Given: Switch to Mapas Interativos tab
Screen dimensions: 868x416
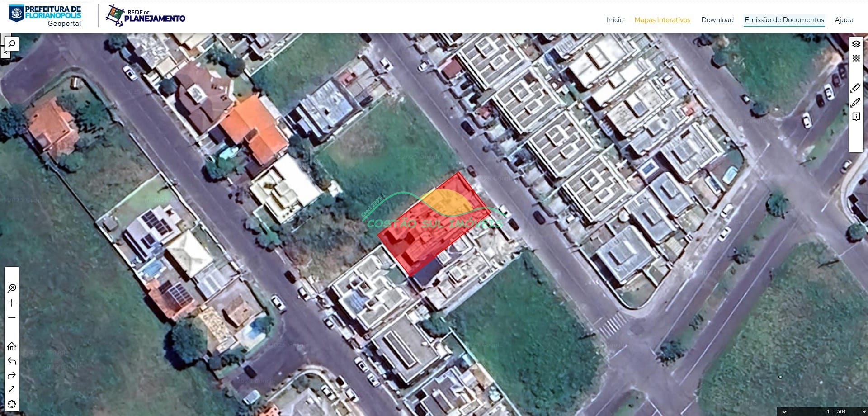Looking at the screenshot, I should point(662,20).
